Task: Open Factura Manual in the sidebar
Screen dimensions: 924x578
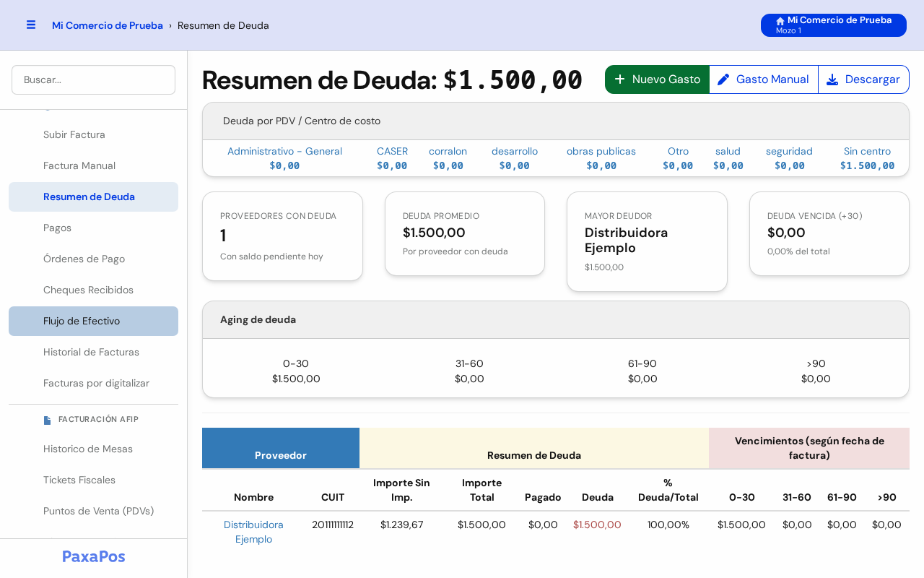Action: 93,165
